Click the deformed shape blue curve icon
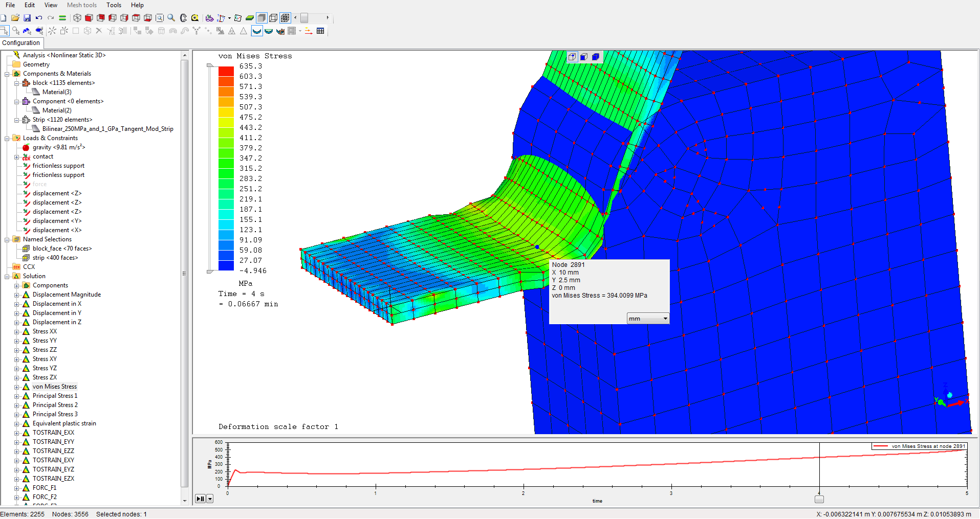The height and width of the screenshot is (519, 980). pyautogui.click(x=257, y=31)
